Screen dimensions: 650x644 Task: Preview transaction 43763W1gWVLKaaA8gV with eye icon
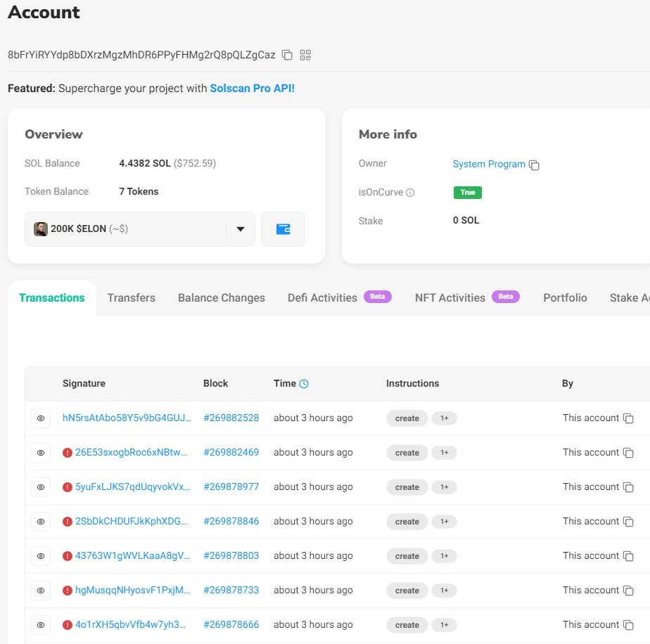tap(41, 555)
